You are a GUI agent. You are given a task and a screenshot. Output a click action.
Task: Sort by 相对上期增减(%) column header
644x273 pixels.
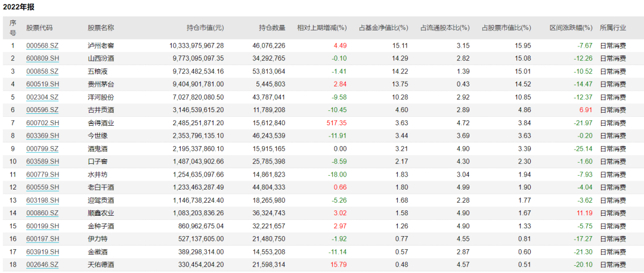point(322,28)
